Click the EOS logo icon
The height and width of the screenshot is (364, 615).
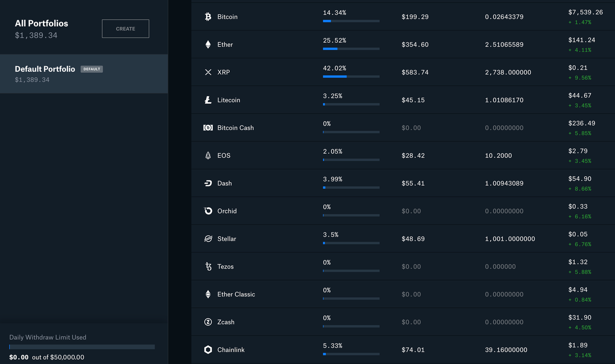pos(208,156)
